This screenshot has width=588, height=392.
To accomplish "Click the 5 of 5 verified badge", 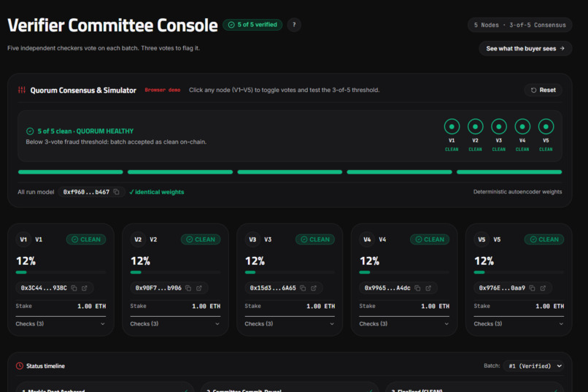I will (252, 25).
